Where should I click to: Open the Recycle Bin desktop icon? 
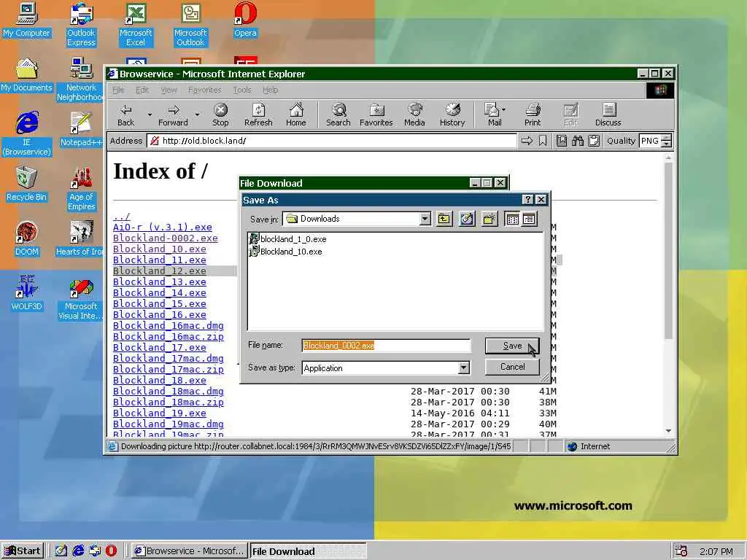26,184
